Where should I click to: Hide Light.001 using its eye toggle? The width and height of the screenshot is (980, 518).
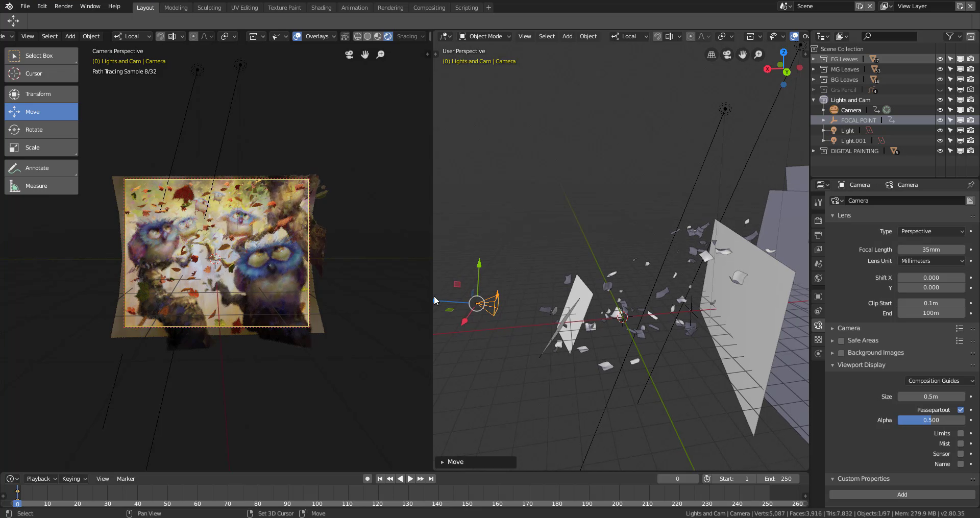(941, 140)
